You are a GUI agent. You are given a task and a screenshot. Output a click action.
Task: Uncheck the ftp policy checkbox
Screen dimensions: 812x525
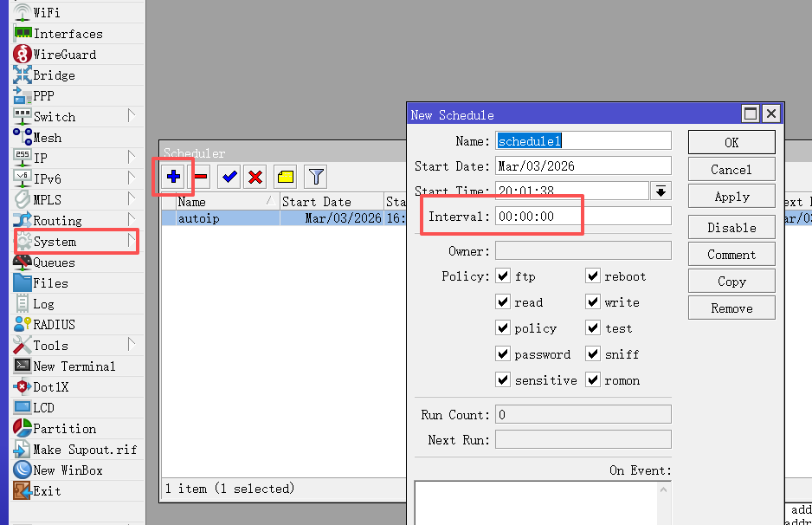[x=503, y=276]
